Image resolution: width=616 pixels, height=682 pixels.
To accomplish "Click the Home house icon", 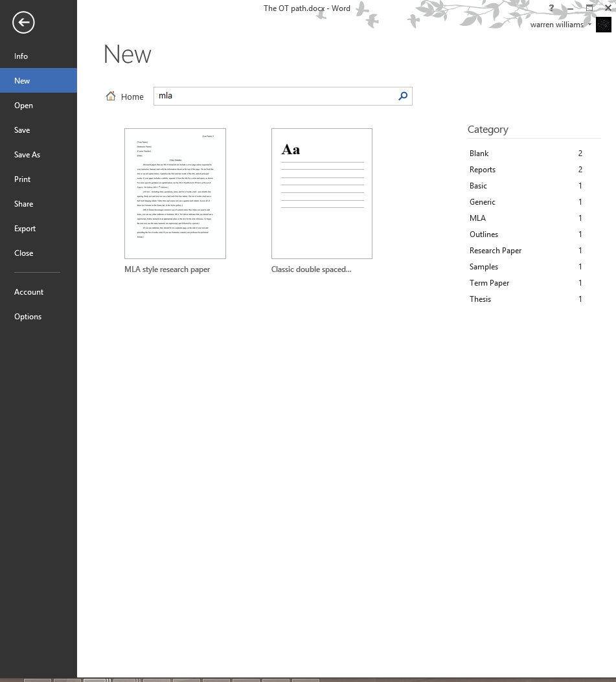I will (x=111, y=97).
